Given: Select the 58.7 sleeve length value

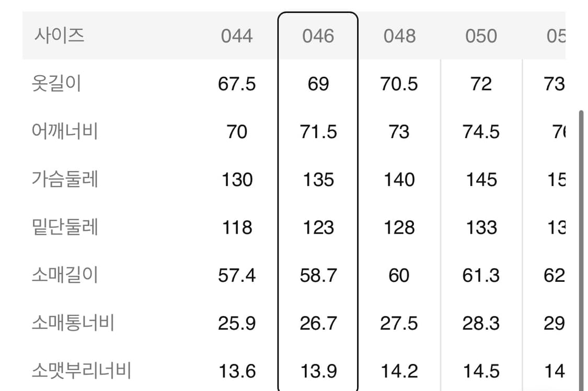Looking at the screenshot, I should click(x=318, y=275).
